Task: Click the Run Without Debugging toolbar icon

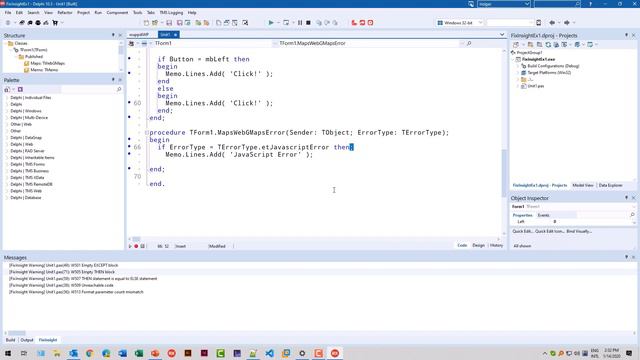Action: tap(286, 23)
